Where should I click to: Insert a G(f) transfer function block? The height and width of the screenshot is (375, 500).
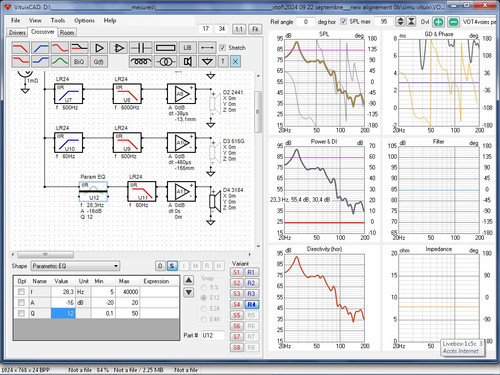(99, 61)
